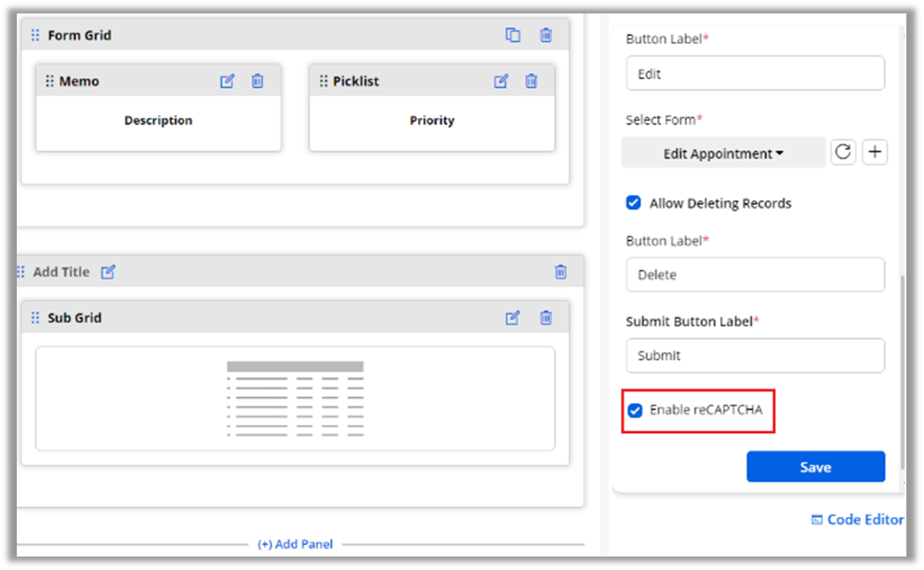The height and width of the screenshot is (570, 924).
Task: Duplicate the Form Grid panel
Action: click(512, 35)
